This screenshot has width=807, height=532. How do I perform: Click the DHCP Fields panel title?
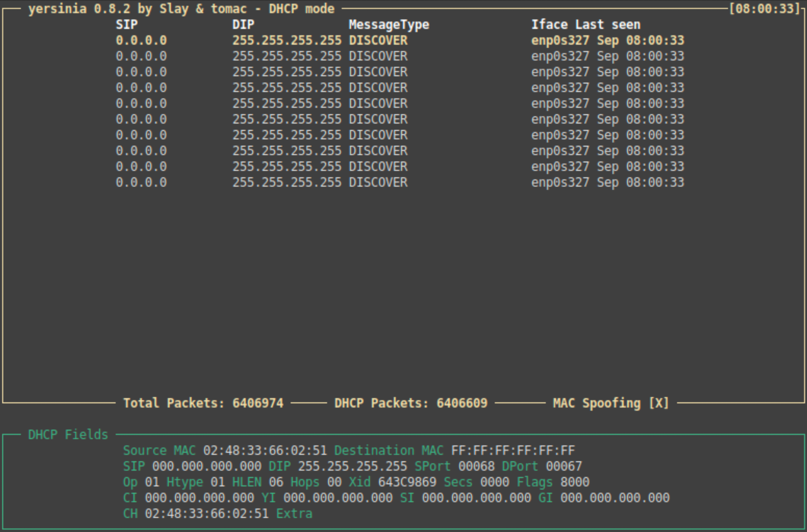68,435
